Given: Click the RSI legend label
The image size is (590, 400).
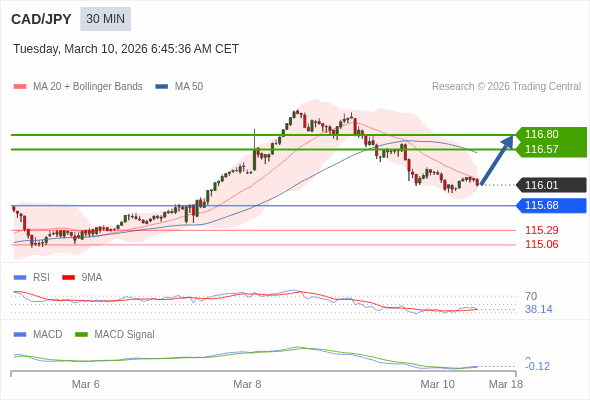Looking at the screenshot, I should click(x=41, y=277).
